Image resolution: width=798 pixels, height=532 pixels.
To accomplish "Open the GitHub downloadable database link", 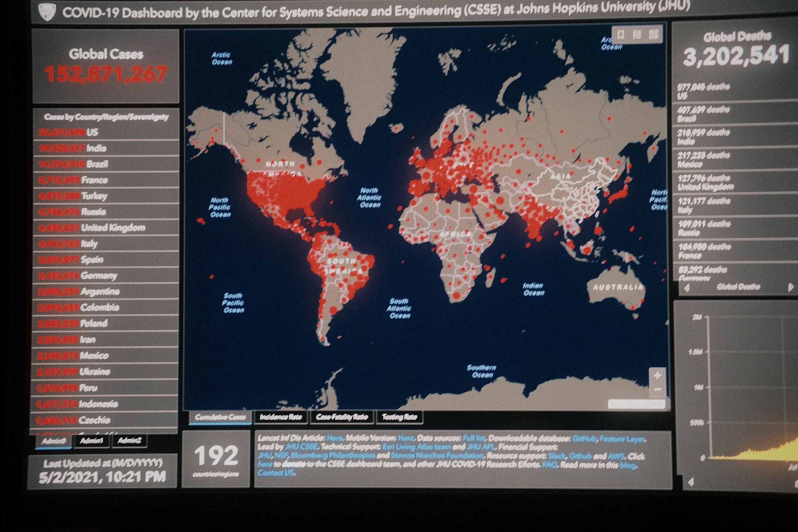I will click(x=584, y=439).
